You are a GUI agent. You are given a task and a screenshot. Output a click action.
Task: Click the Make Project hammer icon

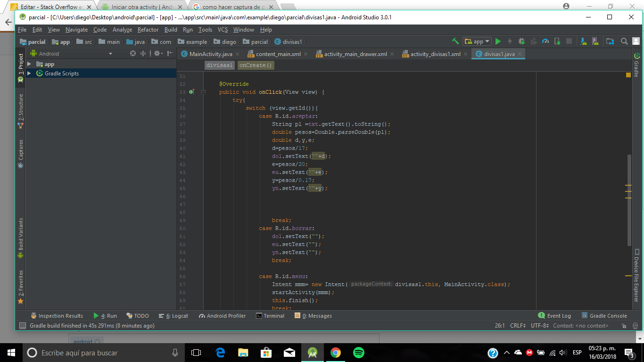[455, 41]
